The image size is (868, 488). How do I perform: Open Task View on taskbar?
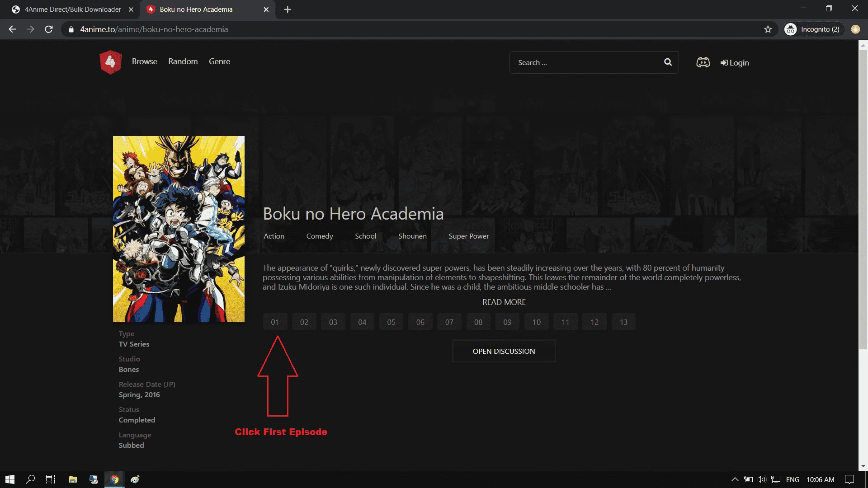(51, 479)
